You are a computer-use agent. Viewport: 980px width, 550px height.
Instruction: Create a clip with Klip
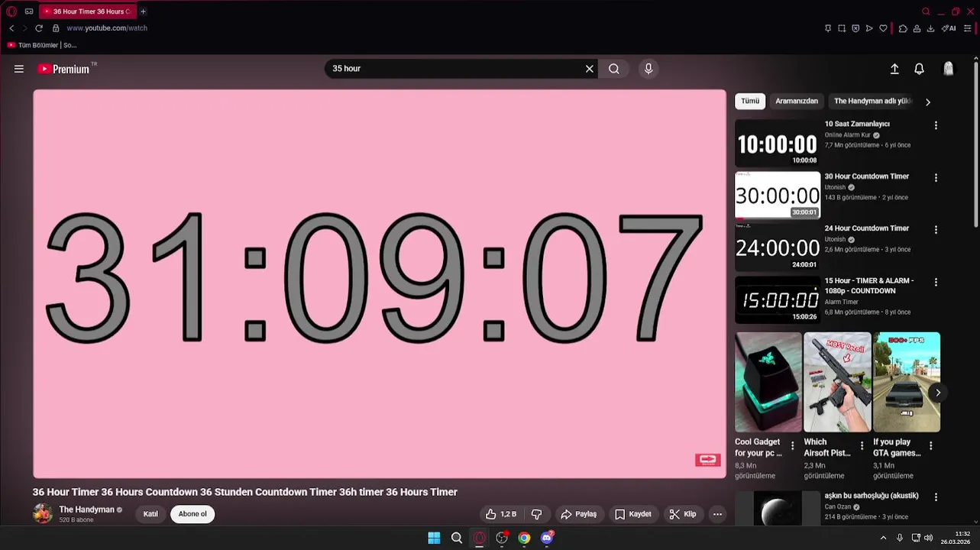(x=683, y=514)
